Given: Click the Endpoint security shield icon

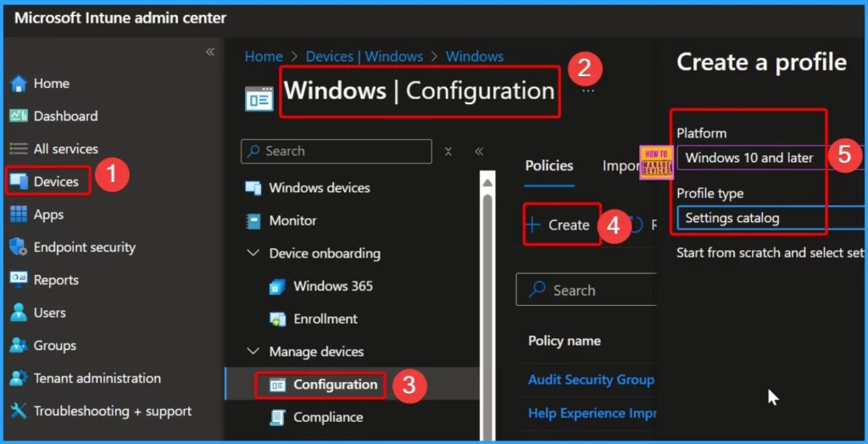Looking at the screenshot, I should [x=19, y=247].
